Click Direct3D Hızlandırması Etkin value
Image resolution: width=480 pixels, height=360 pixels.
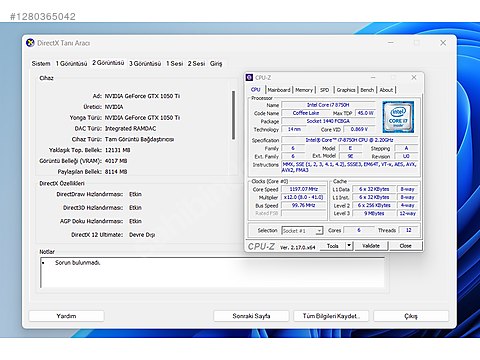coord(135,208)
